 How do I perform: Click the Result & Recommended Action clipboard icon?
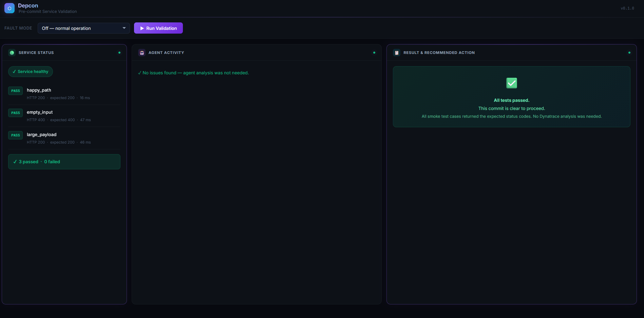[x=397, y=53]
